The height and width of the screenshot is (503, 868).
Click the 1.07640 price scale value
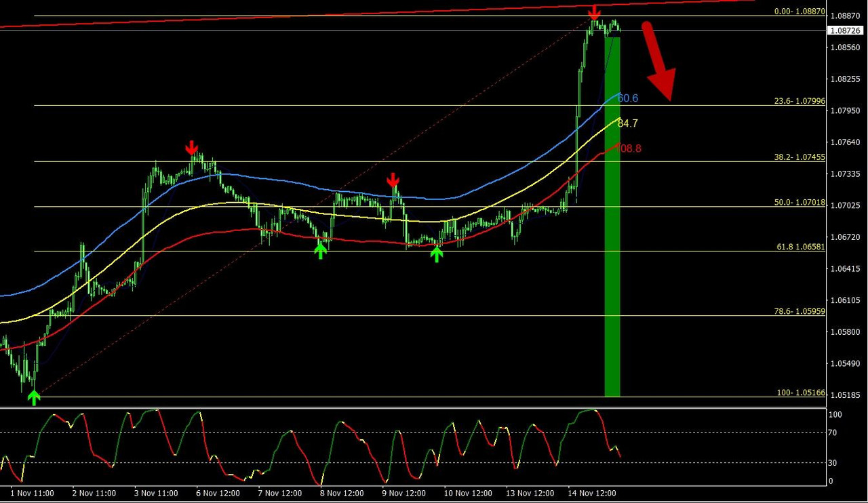[845, 142]
